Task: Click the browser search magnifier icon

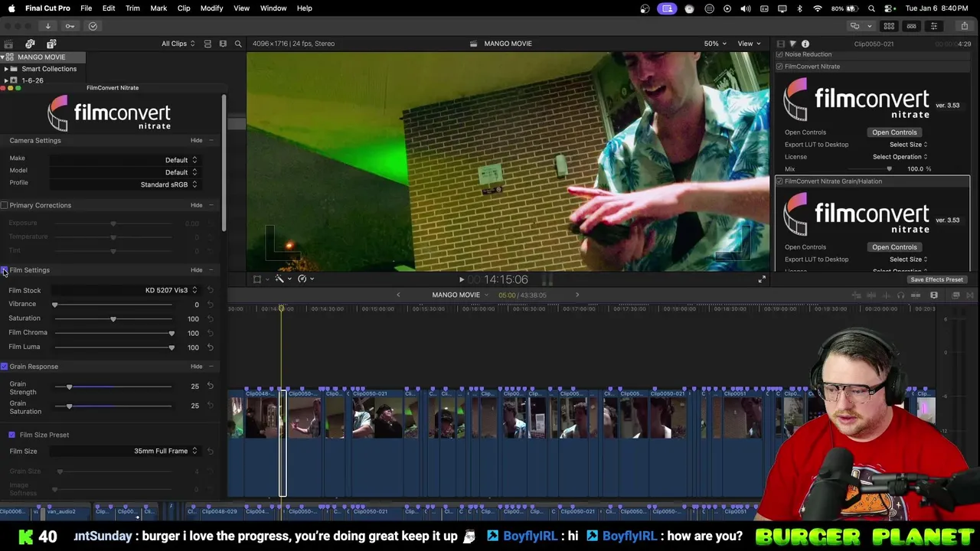Action: pos(238,44)
